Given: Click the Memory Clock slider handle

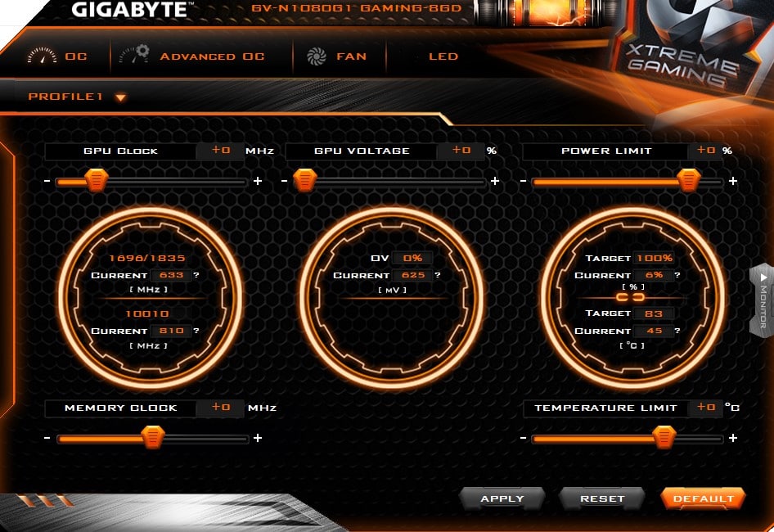Looking at the screenshot, I should coord(153,438).
